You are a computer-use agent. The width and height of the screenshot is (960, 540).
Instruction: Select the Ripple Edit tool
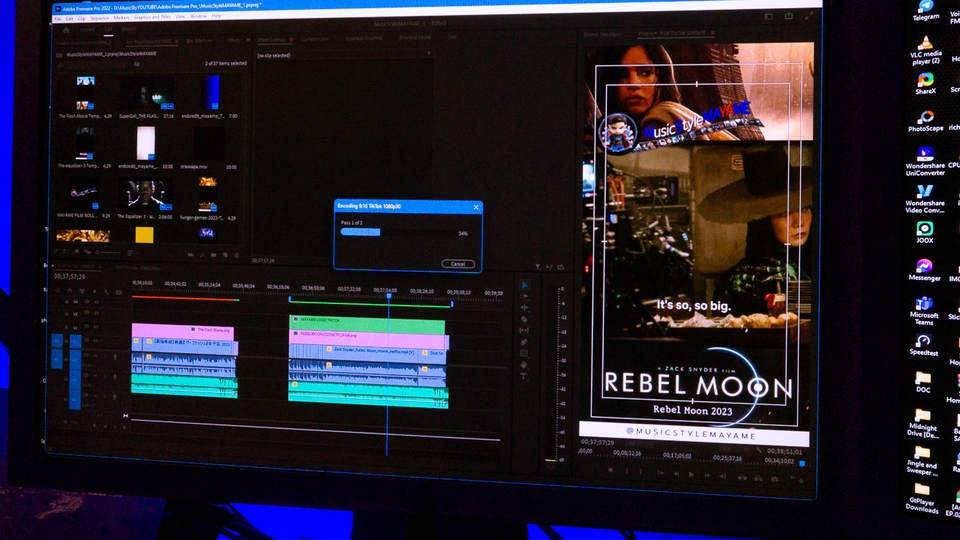coord(524,308)
